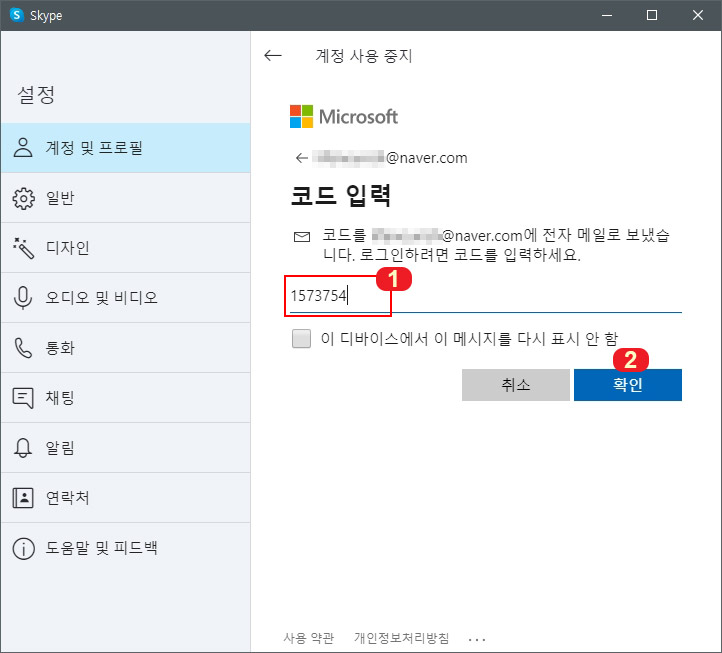Open the 개인정보처리방침 link
The width and height of the screenshot is (722, 653).
click(402, 638)
